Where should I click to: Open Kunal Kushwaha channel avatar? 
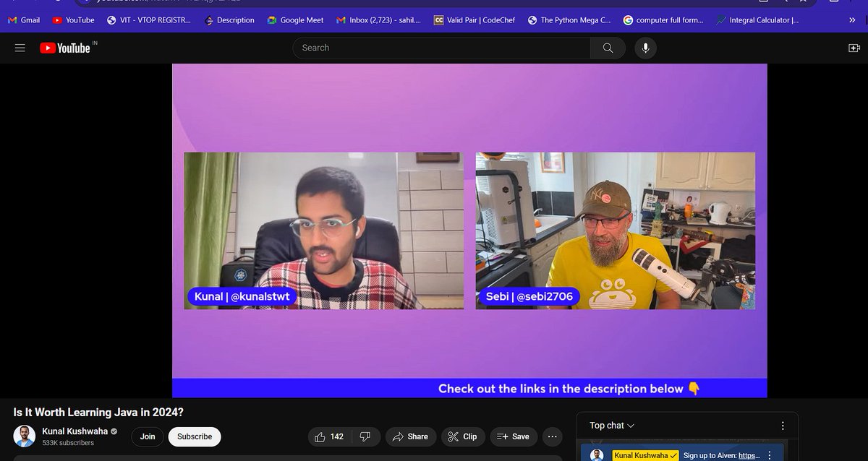click(25, 436)
